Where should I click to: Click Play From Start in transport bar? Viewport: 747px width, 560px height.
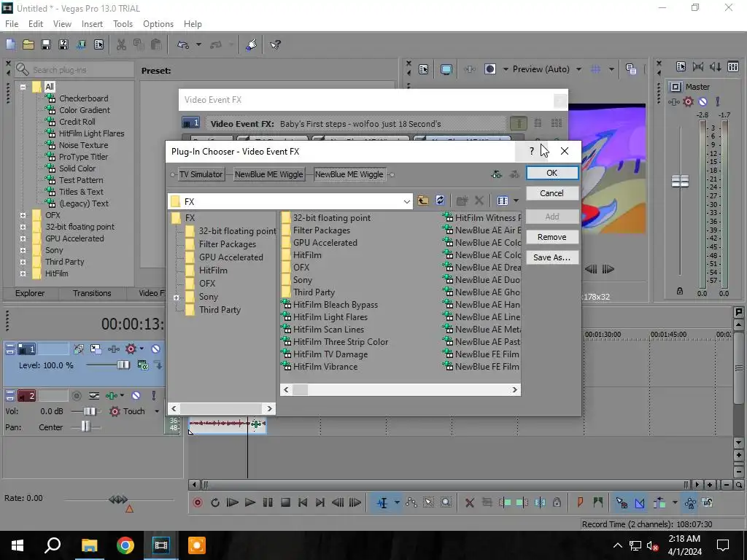tap(233, 502)
